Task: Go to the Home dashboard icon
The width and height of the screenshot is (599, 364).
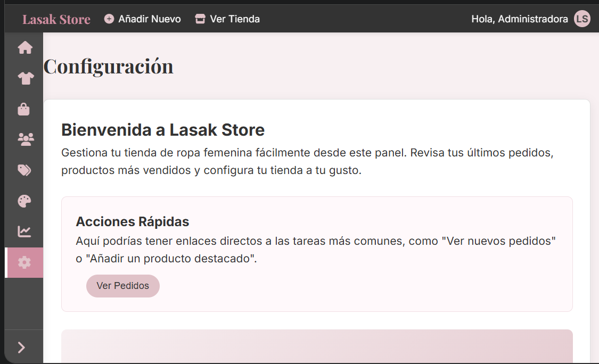Action: point(25,48)
